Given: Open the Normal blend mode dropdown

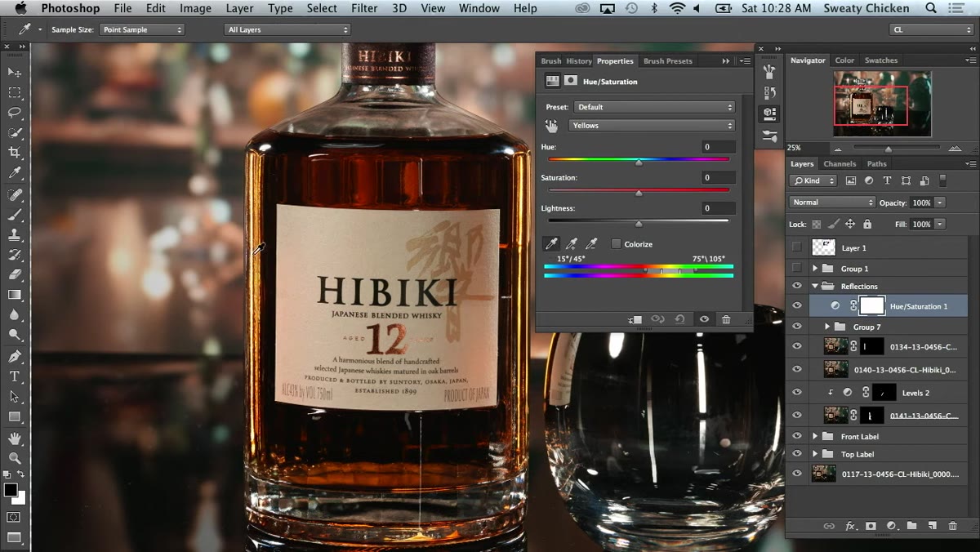Looking at the screenshot, I should [x=832, y=203].
